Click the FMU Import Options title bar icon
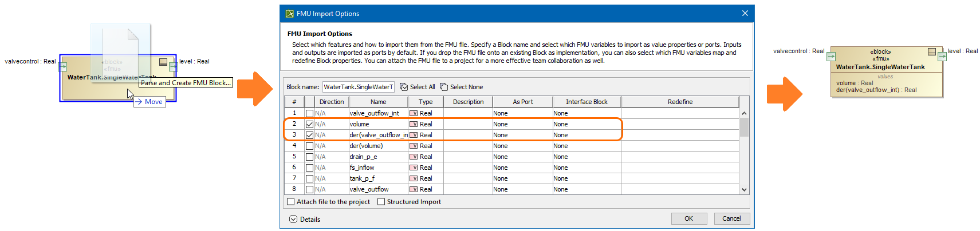 coord(290,14)
